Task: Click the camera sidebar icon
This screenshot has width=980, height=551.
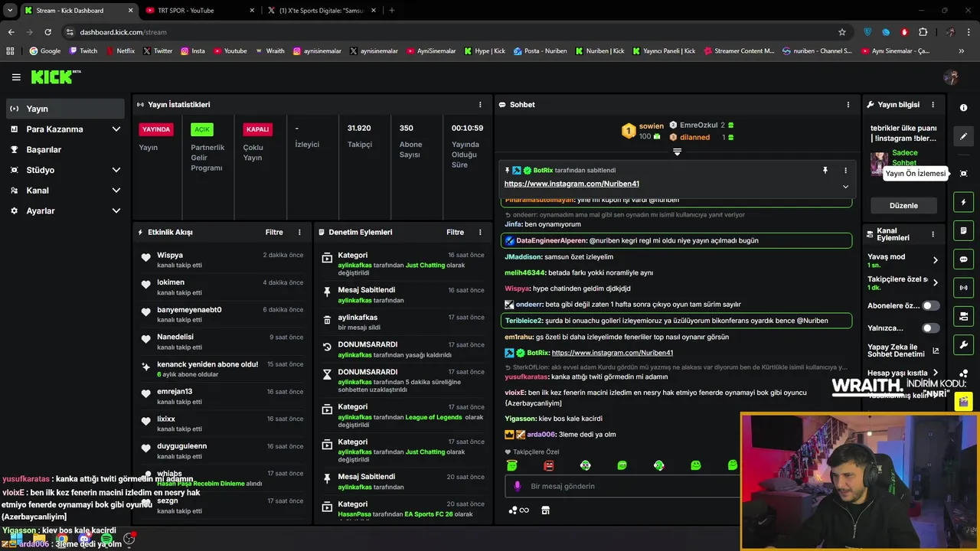Action: tap(964, 316)
